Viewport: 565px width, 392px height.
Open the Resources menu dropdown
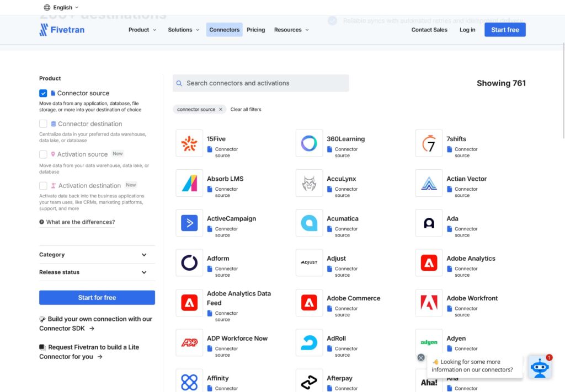(x=291, y=30)
